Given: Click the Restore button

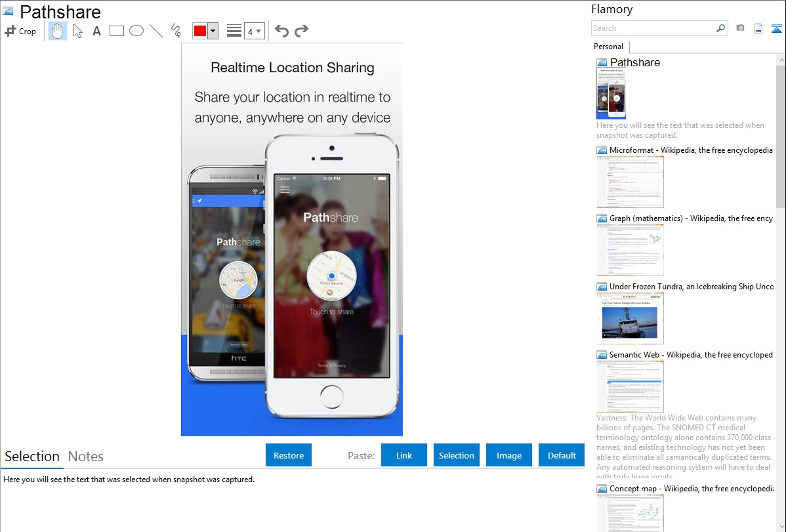Looking at the screenshot, I should coord(289,455).
